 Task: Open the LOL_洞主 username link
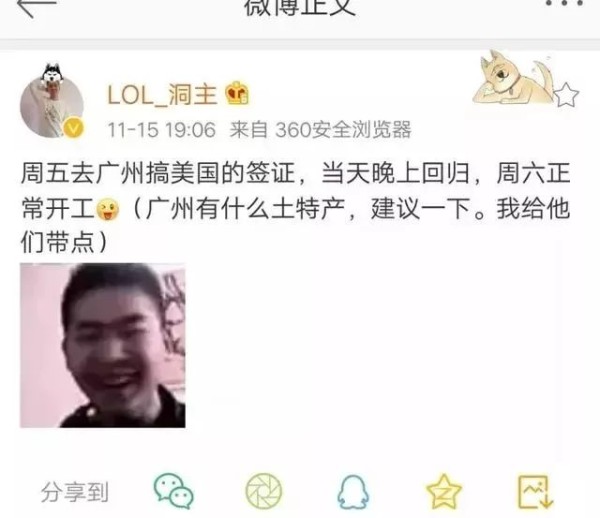click(x=162, y=95)
